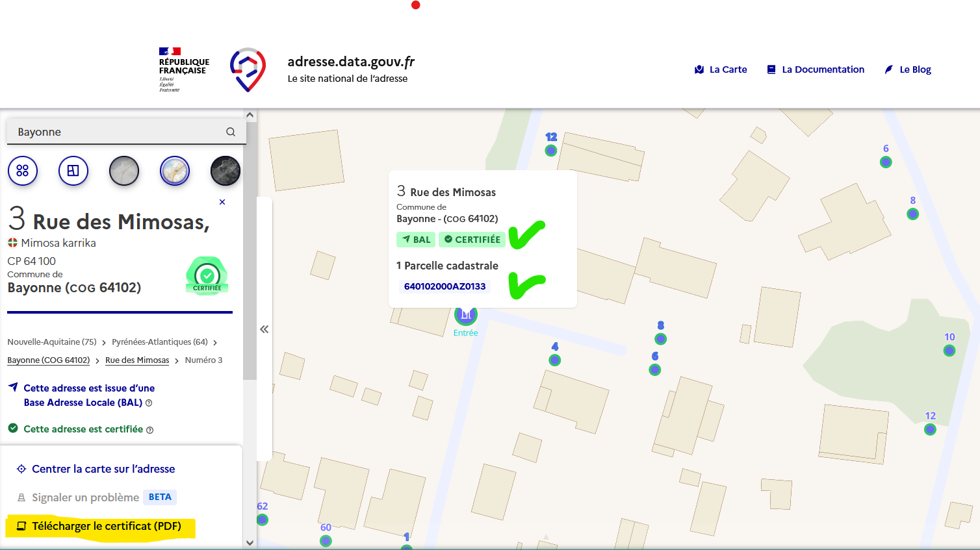Click the Le Blog feather icon
The width and height of the screenshot is (980, 550).
pos(889,69)
